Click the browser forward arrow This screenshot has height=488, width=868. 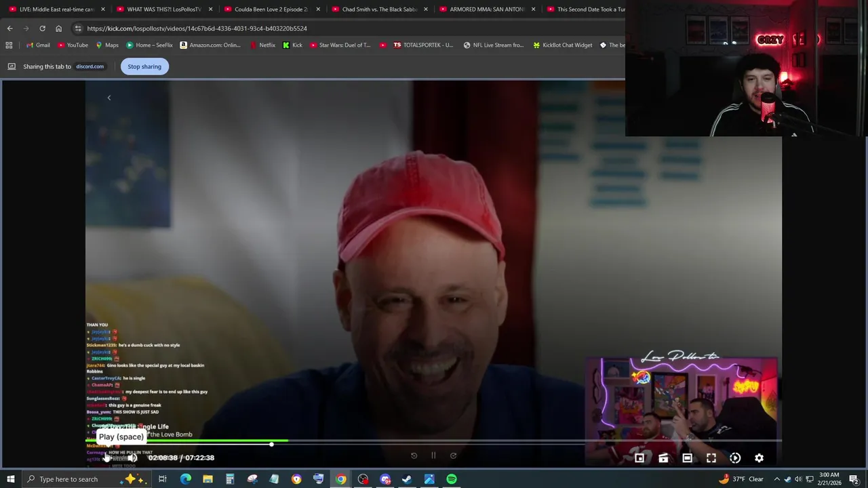(26, 28)
